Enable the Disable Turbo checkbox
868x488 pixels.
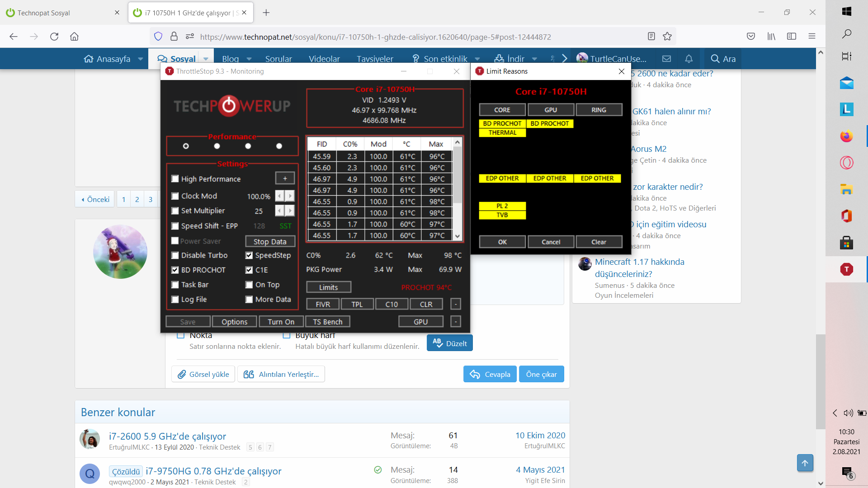[175, 255]
